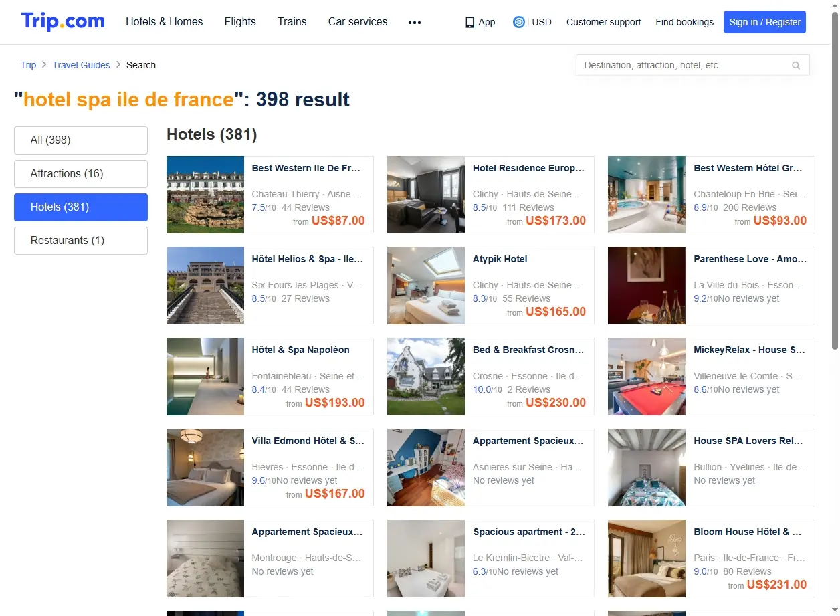Open Bloom House Hôtel photo
840x616 pixels.
[x=647, y=558]
